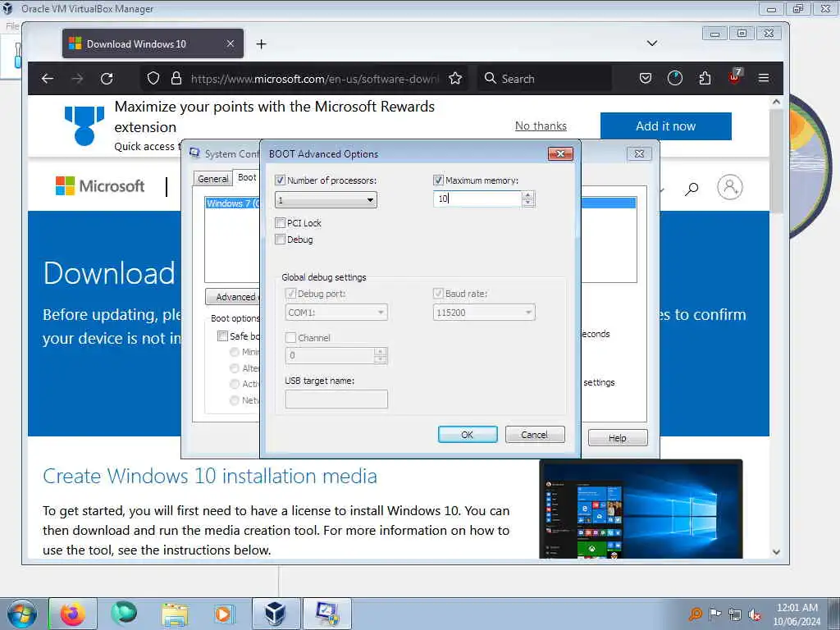
Task: Click the Firefox Search box
Action: (x=546, y=79)
